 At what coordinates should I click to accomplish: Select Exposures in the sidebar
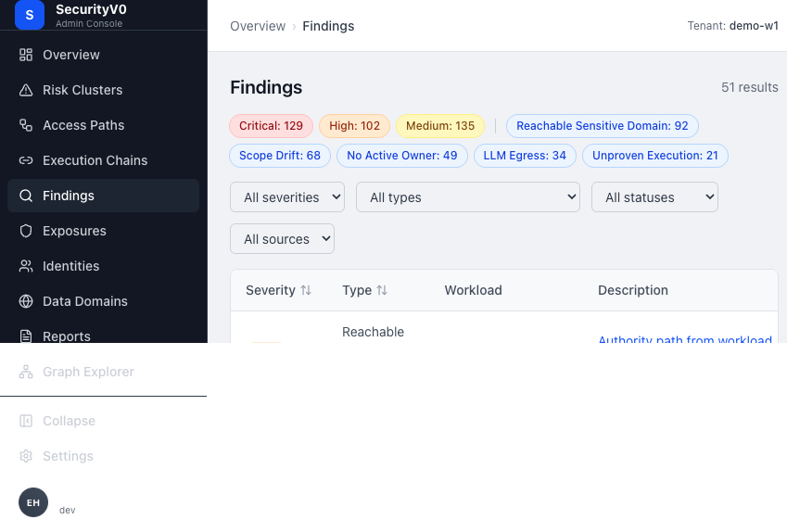[104, 231]
